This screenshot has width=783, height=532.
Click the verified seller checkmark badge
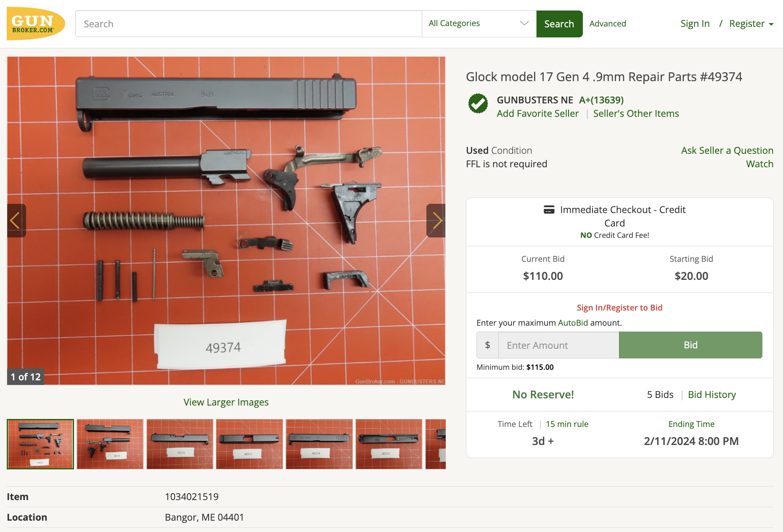[478, 103]
